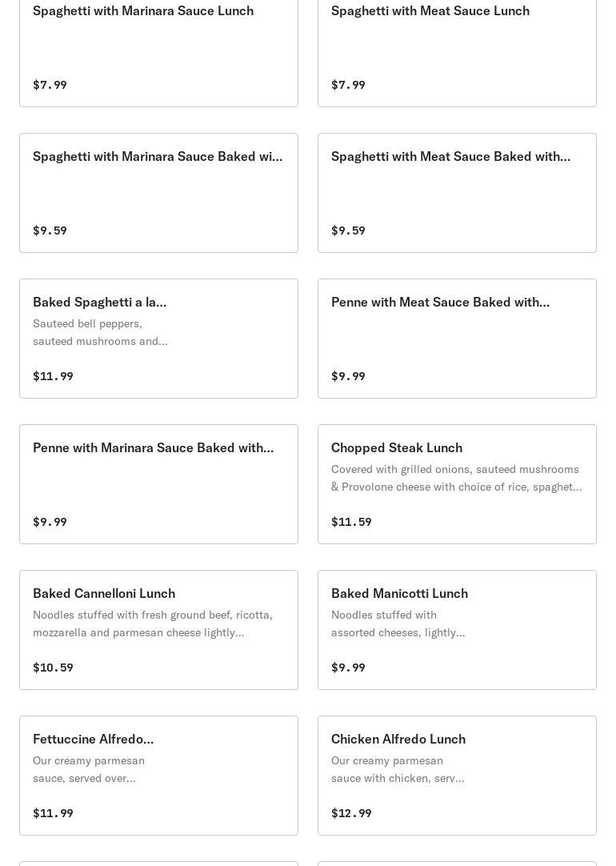The height and width of the screenshot is (866, 616).
Task: Select Penne with Meat Sauce Baked card
Action: coord(440,303)
